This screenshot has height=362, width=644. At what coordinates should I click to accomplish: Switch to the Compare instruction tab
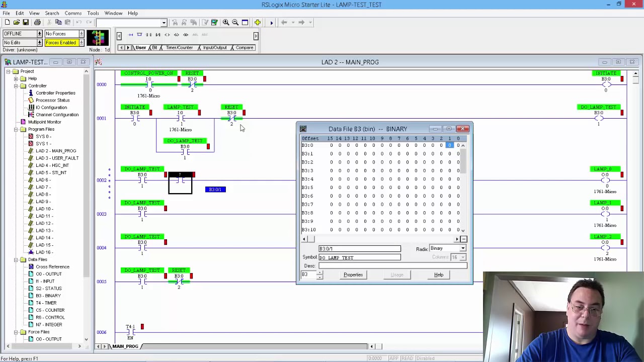click(x=245, y=48)
